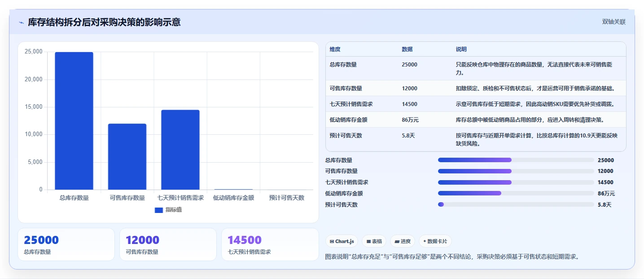Image resolution: width=644 pixels, height=279 pixels.
Task: Click description starting 库存总额中被低动销商品
Action: click(530, 120)
